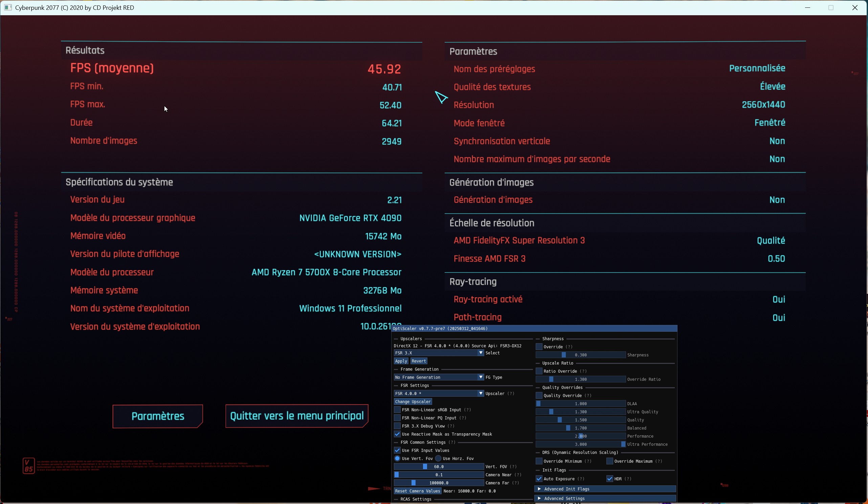Viewport: 868px width, 504px height.
Task: Click the Sharpness slider set to 0.300
Action: pos(580,355)
